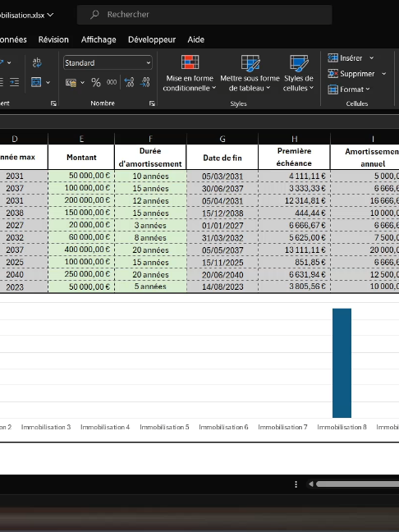399x532 pixels.
Task: Open the Affichage tab
Action: click(x=99, y=39)
